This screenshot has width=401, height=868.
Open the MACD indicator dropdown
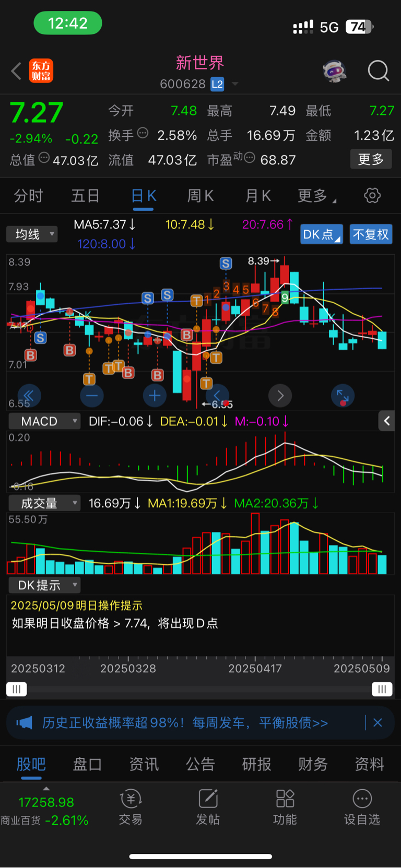click(44, 421)
